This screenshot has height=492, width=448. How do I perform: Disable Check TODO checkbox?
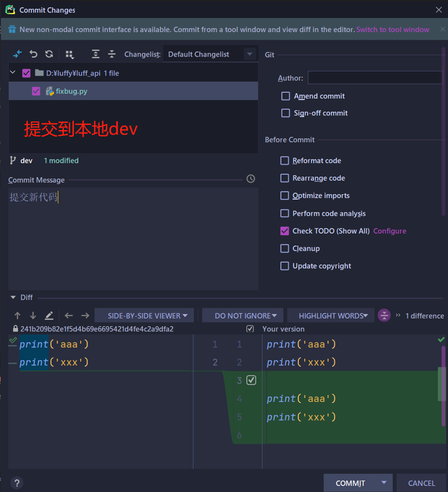pos(285,231)
